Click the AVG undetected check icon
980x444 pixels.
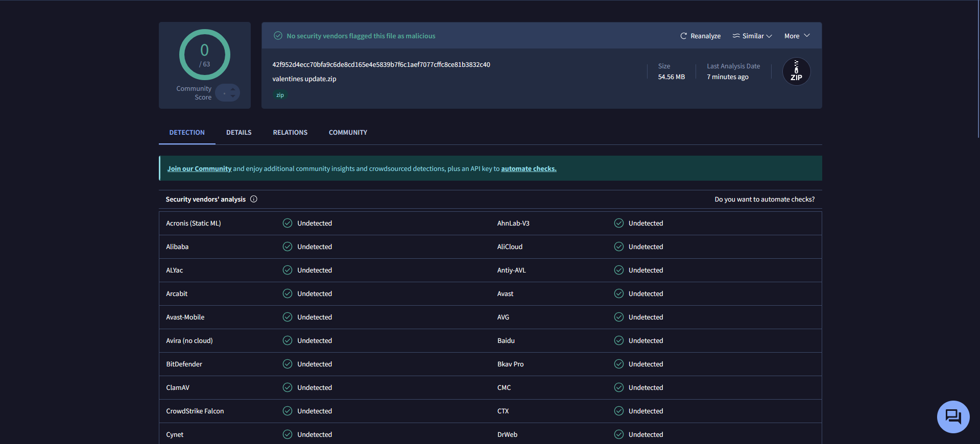pyautogui.click(x=619, y=317)
